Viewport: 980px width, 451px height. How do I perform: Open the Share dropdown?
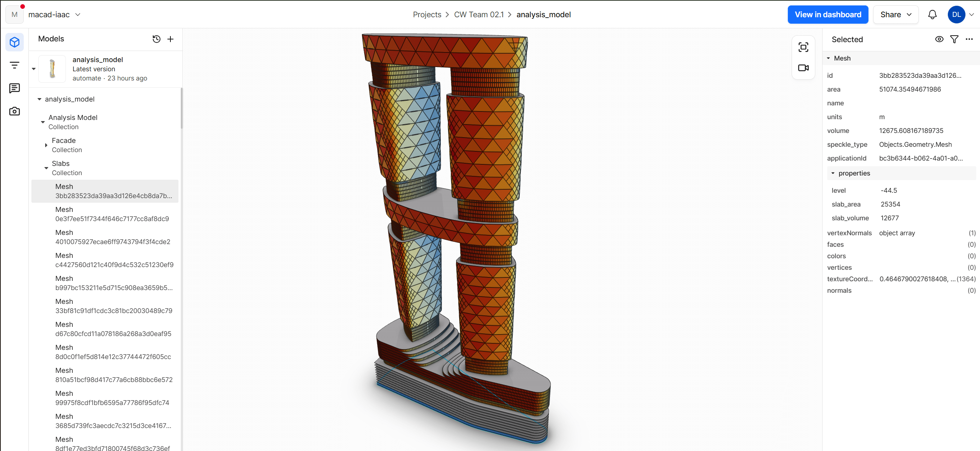click(x=895, y=15)
